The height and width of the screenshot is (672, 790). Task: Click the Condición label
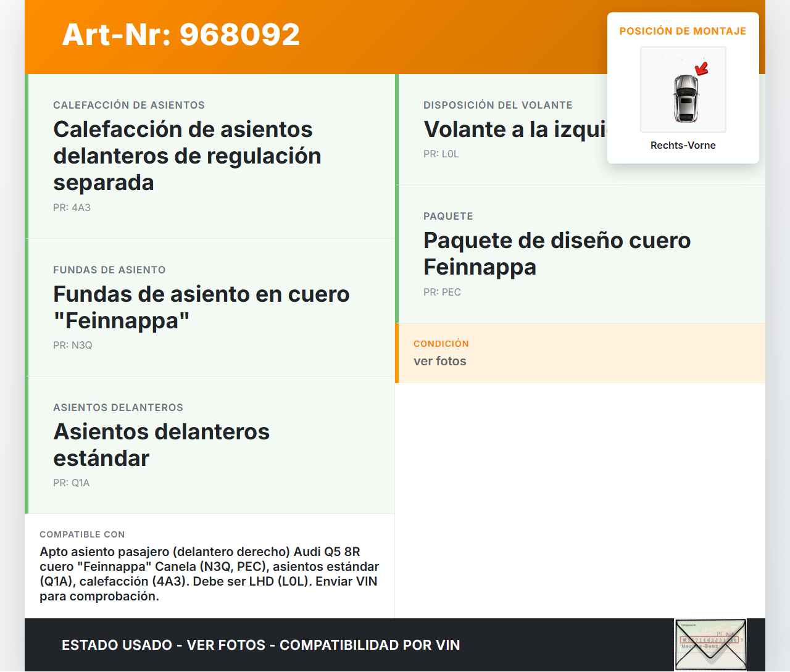[x=441, y=344]
